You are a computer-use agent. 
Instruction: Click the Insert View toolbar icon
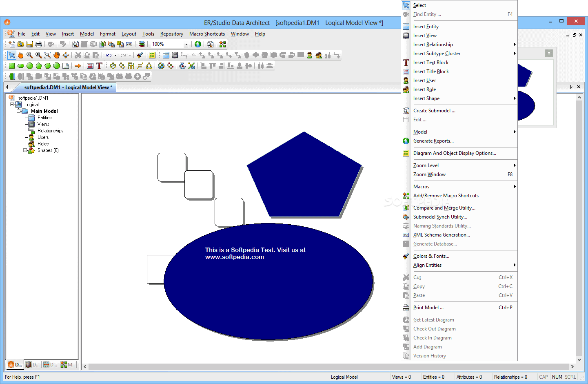(x=175, y=55)
